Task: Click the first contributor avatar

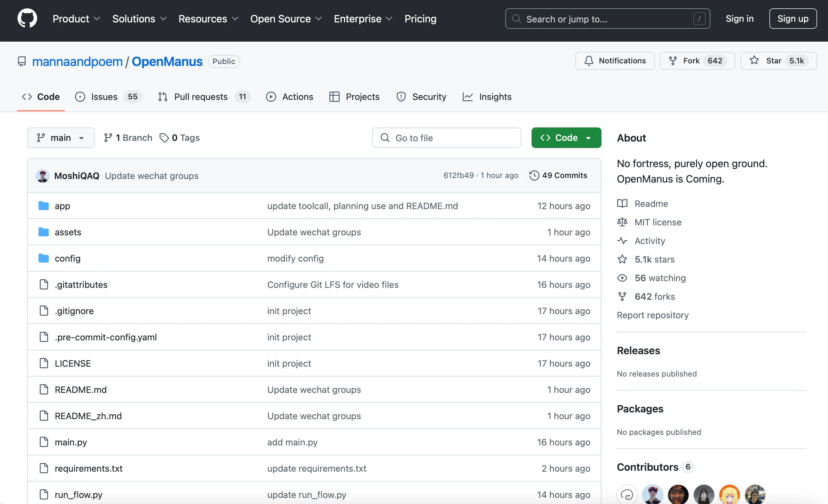Action: click(x=627, y=494)
